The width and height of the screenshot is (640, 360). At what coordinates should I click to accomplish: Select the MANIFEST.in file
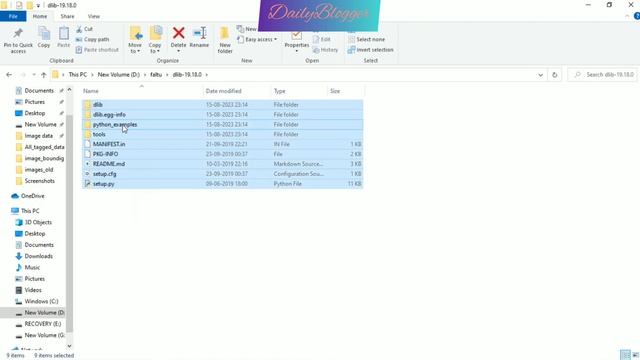[x=222, y=144]
